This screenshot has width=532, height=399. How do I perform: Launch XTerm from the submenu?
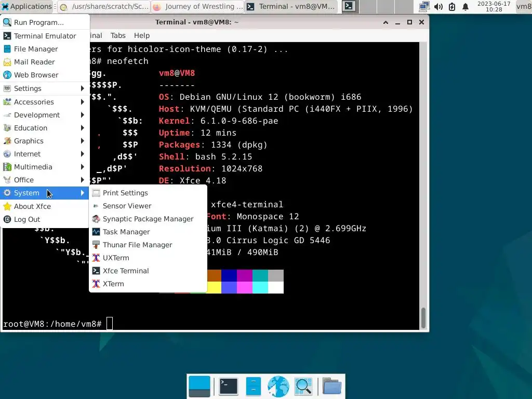[148, 284]
